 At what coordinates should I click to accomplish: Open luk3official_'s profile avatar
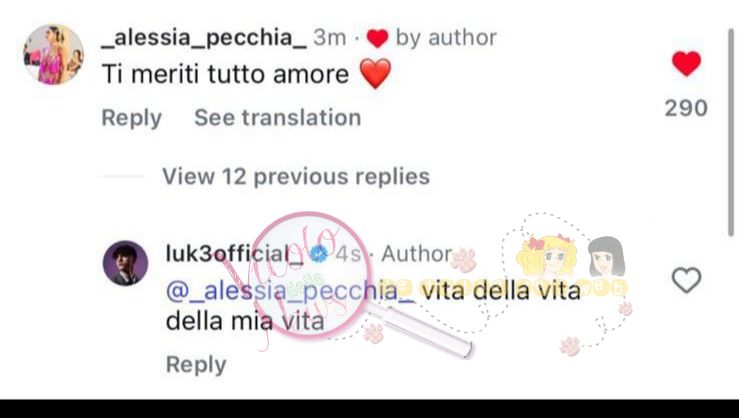(x=125, y=263)
